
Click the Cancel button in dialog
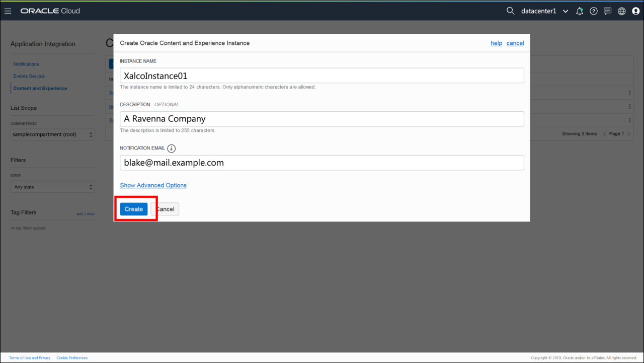[165, 209]
